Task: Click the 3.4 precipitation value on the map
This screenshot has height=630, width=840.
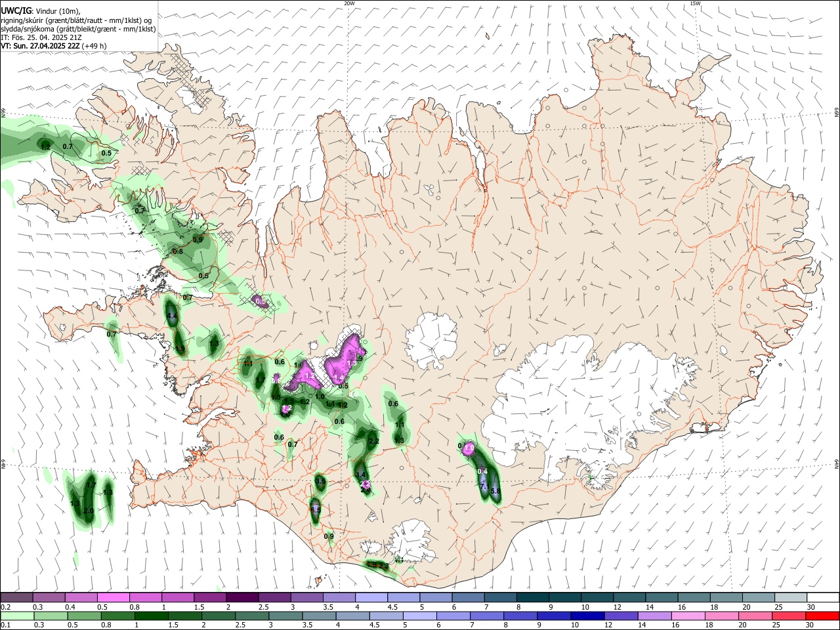Action: 360,474
